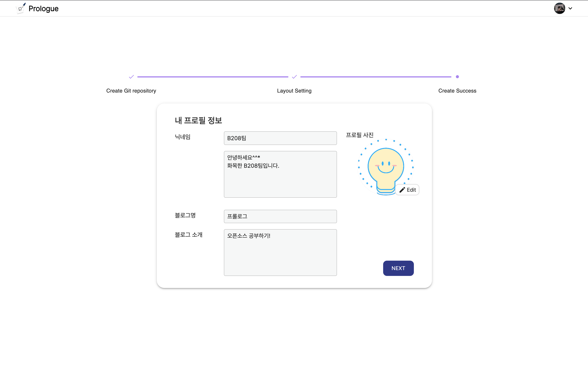
Task: Click the 안녕하세요 introduction text area
Action: click(x=280, y=174)
